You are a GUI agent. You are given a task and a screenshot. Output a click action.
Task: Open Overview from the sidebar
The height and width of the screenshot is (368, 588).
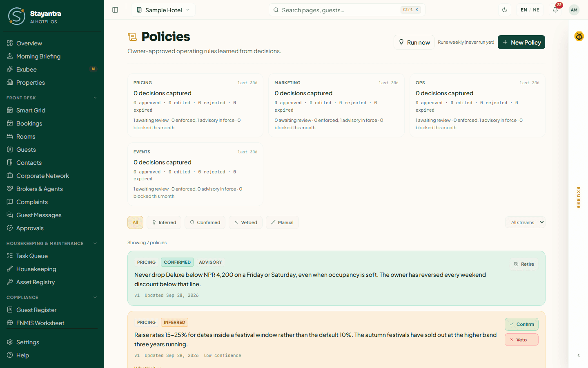(52, 43)
